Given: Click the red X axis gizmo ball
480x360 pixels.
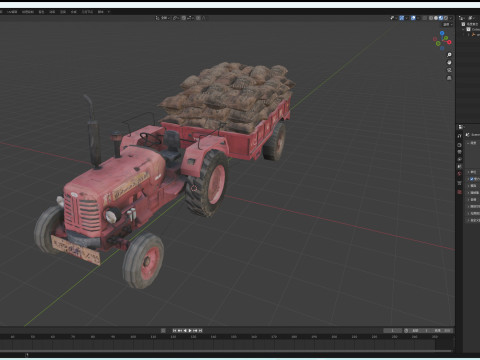Looking at the screenshot, I should pyautogui.click(x=449, y=42).
